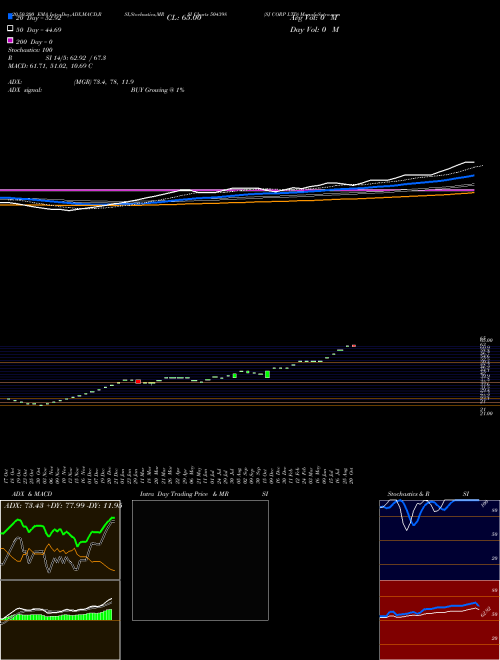
Task: Click the 'ADX signal:' label
Action: pos(25,90)
